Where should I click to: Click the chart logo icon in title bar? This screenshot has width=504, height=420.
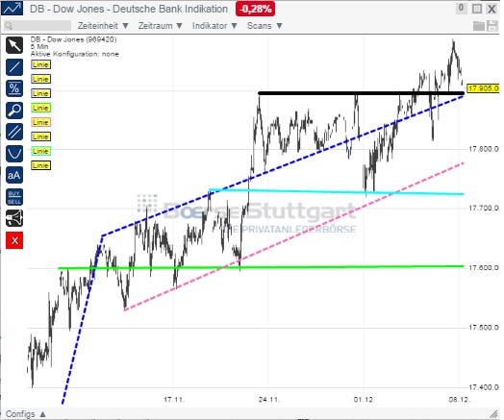(13, 9)
